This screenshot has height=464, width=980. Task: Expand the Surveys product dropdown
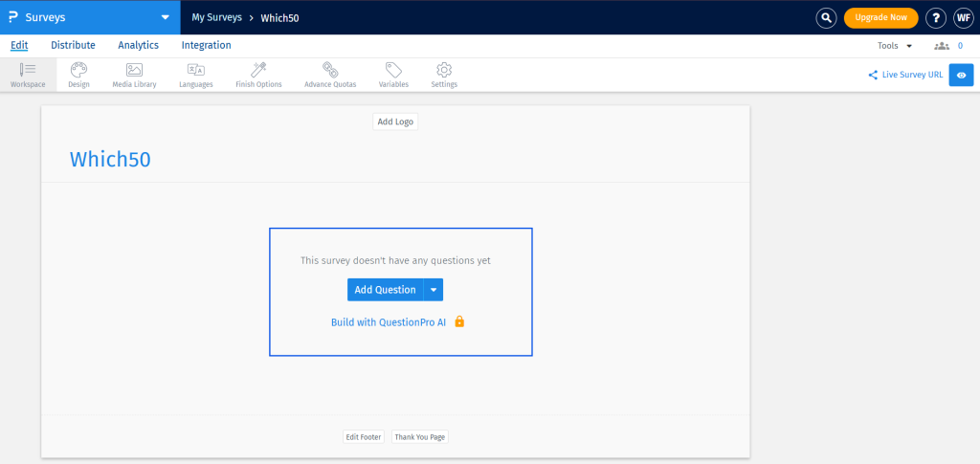coord(165,17)
